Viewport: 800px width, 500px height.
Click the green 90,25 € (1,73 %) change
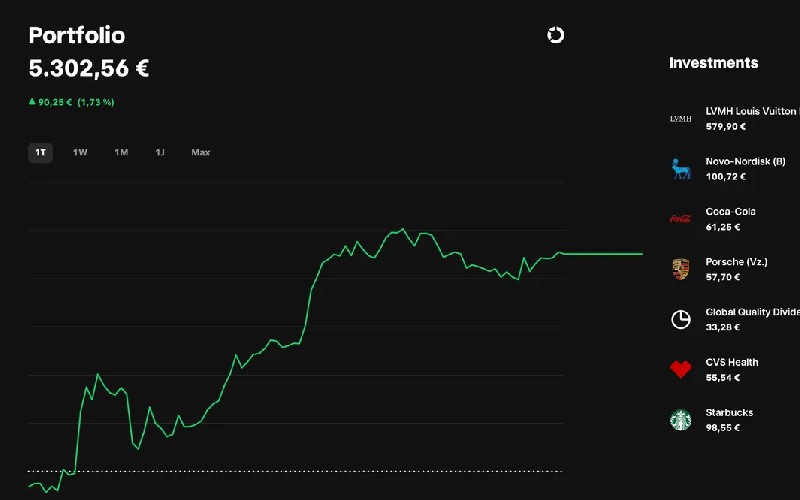[71, 102]
